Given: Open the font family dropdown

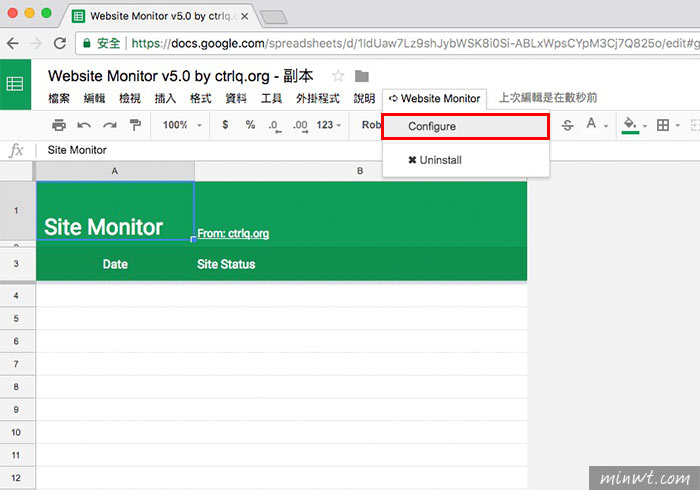Looking at the screenshot, I should pos(371,125).
